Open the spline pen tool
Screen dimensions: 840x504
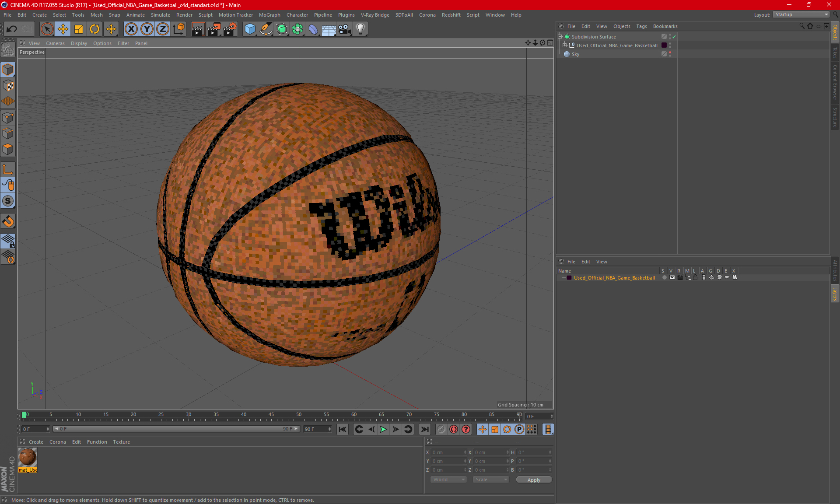click(266, 29)
